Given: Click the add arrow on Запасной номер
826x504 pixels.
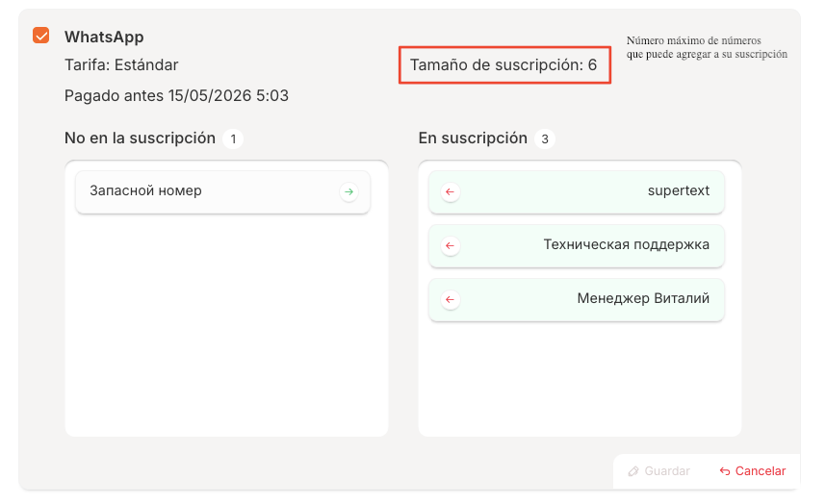Looking at the screenshot, I should point(349,192).
